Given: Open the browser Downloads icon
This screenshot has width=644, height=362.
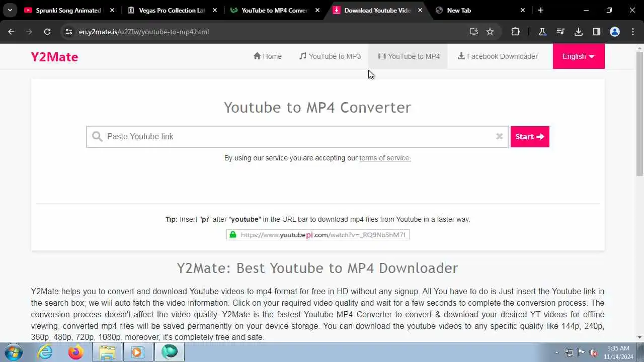Looking at the screenshot, I should pos(579,32).
